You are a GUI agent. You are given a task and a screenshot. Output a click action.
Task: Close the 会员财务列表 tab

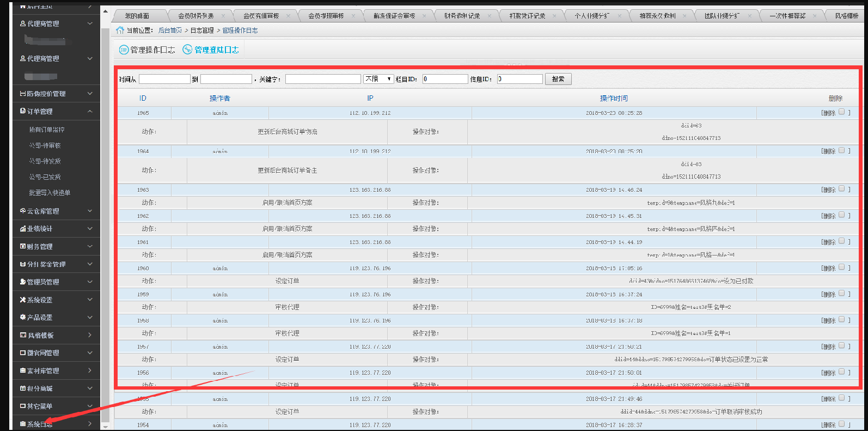coord(223,16)
